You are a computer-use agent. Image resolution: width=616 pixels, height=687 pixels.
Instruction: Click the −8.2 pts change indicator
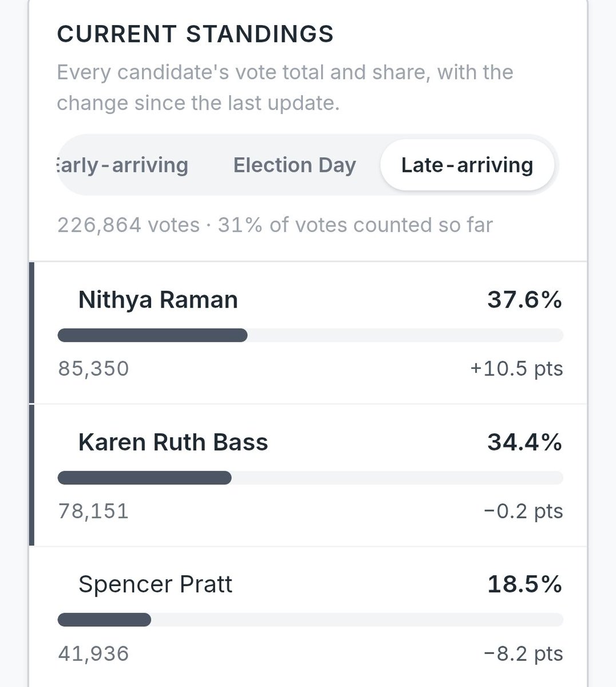pos(523,653)
